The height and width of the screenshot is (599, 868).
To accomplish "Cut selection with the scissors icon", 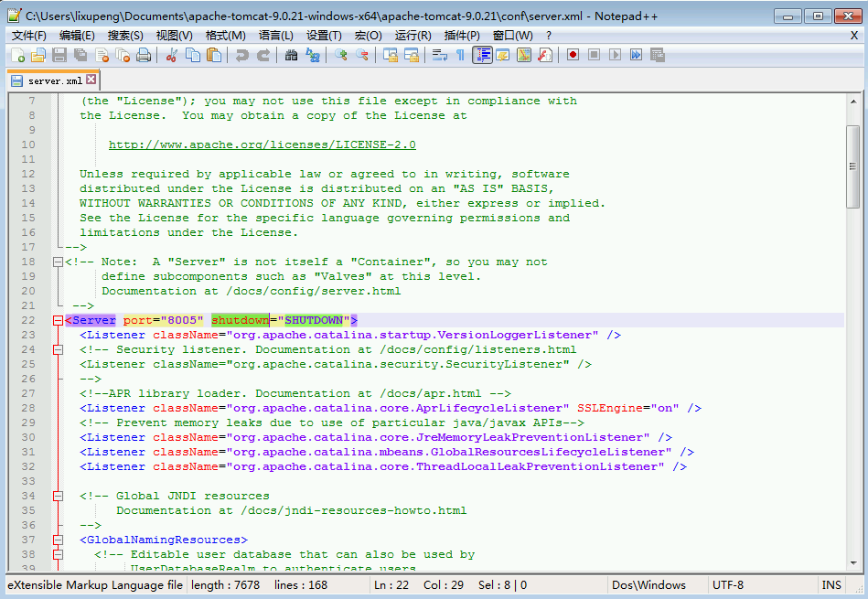I will point(172,55).
